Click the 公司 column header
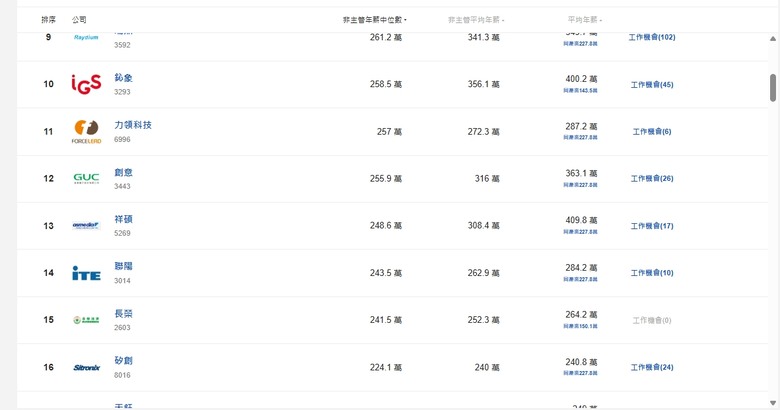The width and height of the screenshot is (780, 410). point(79,20)
